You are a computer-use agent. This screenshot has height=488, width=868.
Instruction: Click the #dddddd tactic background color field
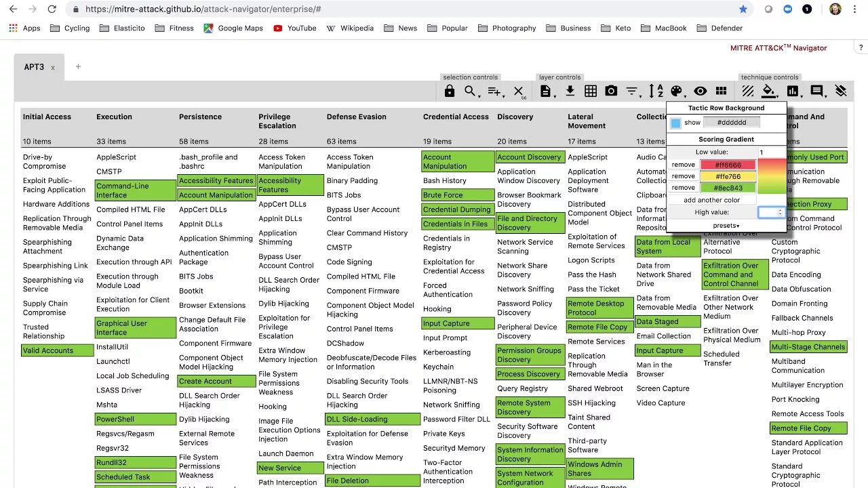(x=732, y=123)
